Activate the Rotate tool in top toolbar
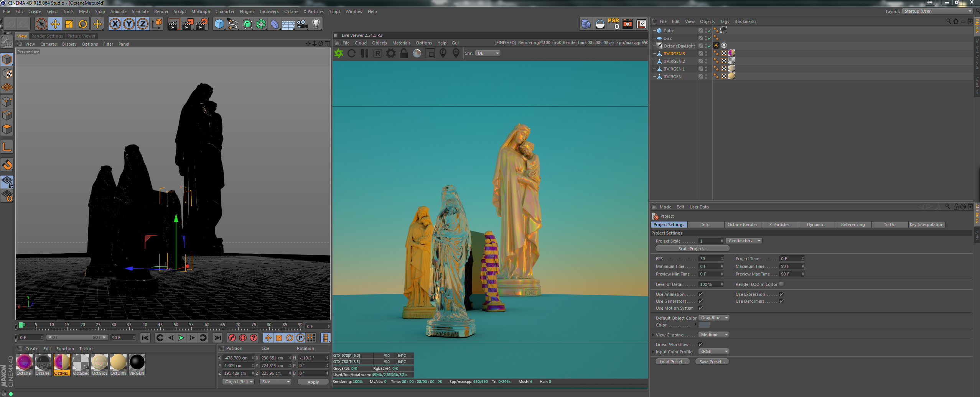Screen dimensions: 980x397 point(83,24)
